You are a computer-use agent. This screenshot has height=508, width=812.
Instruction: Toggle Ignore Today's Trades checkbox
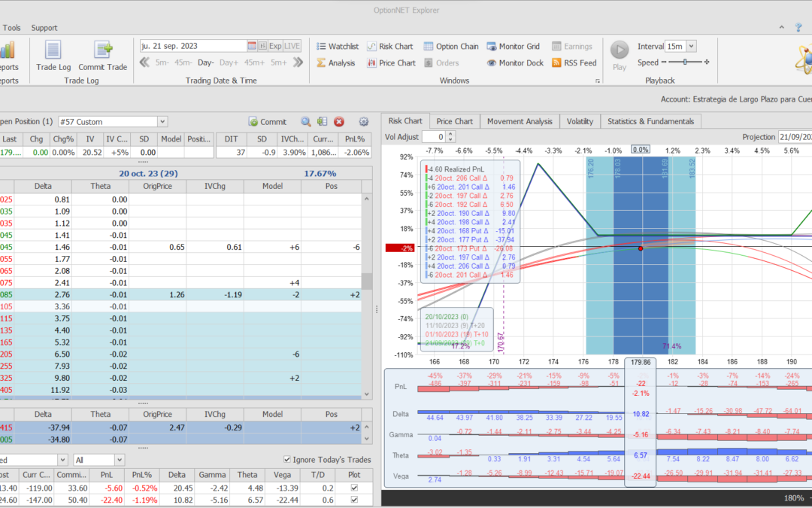click(x=288, y=460)
